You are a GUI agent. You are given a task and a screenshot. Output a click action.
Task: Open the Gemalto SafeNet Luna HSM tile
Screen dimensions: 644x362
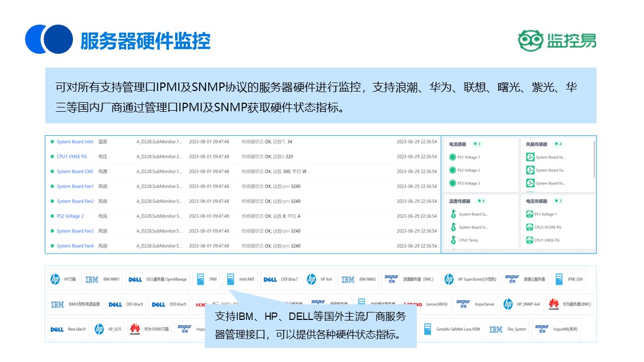pos(451,330)
